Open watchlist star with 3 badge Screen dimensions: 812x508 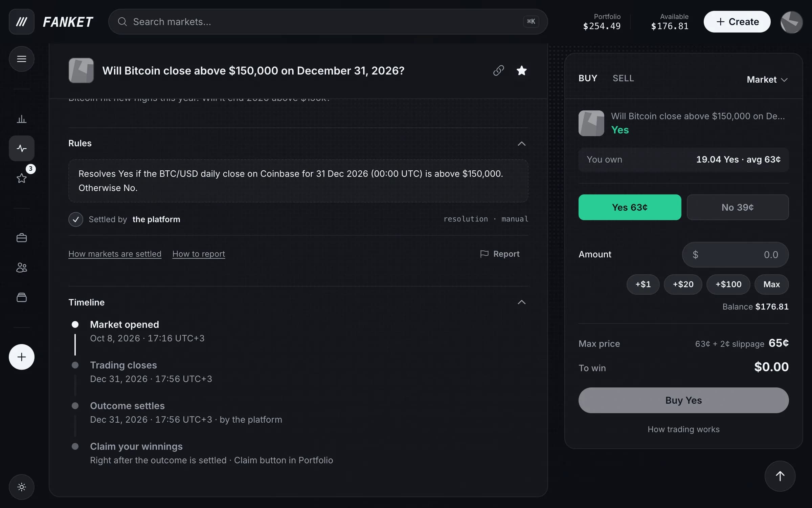click(22, 178)
